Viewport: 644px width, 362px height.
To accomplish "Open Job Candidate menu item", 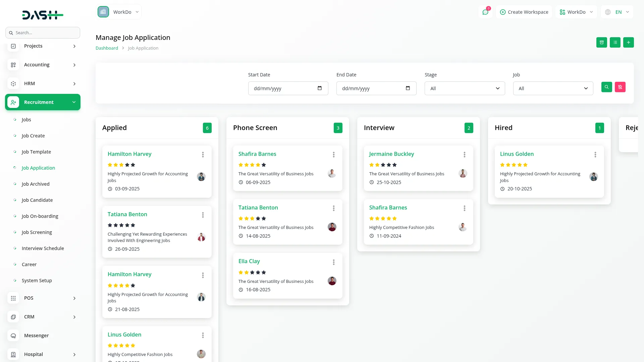I will pos(37,200).
